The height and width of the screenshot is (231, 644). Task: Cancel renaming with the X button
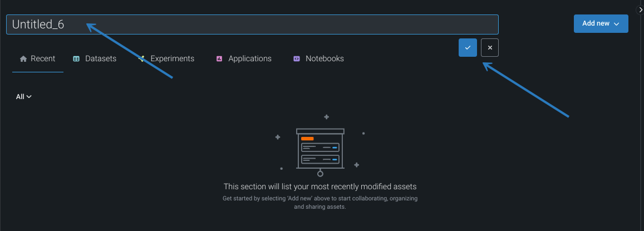pyautogui.click(x=490, y=48)
